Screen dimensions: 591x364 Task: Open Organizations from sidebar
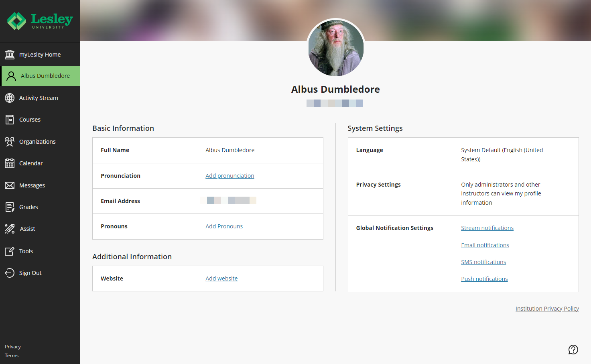[x=40, y=142]
